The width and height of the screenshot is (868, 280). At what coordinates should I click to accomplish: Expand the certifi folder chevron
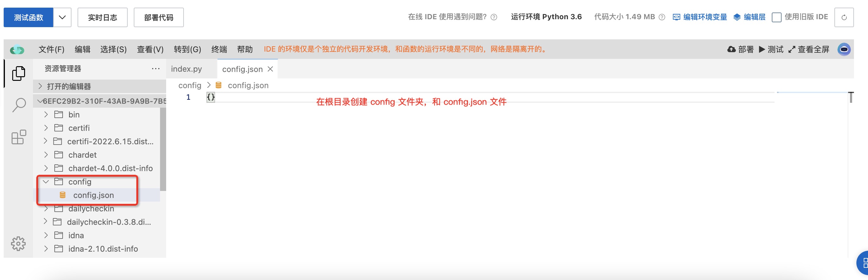coord(46,128)
